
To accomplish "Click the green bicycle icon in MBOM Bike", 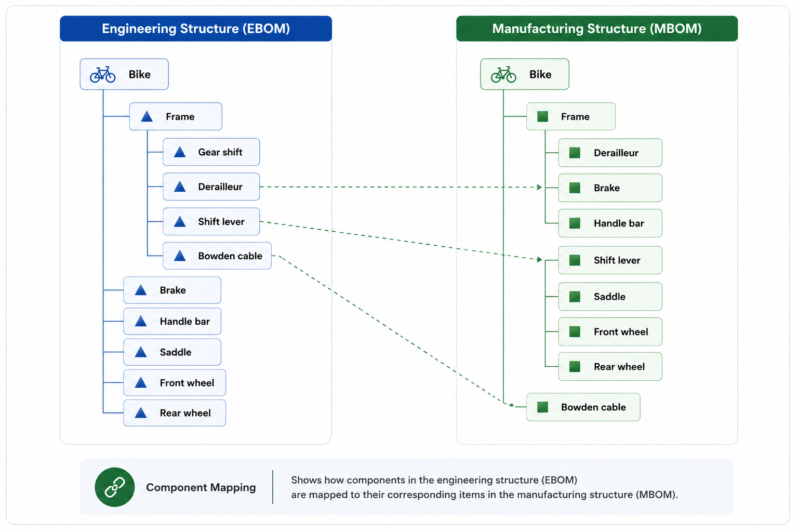I will [503, 74].
